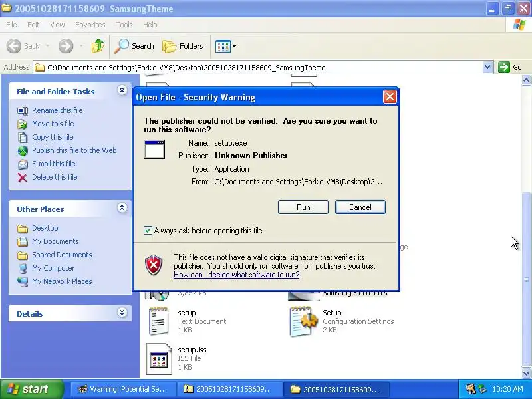Switch to Warning: Potential Se... taskbar window
This screenshot has width=532, height=399.
point(123,389)
